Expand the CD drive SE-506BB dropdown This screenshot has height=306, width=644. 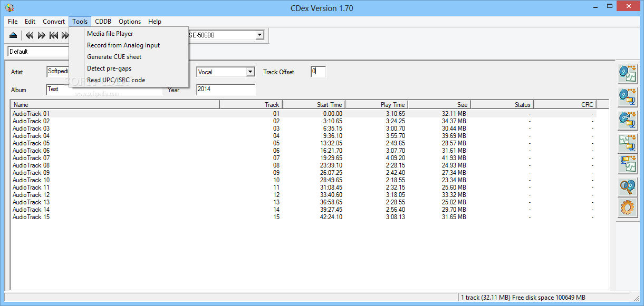(x=259, y=35)
